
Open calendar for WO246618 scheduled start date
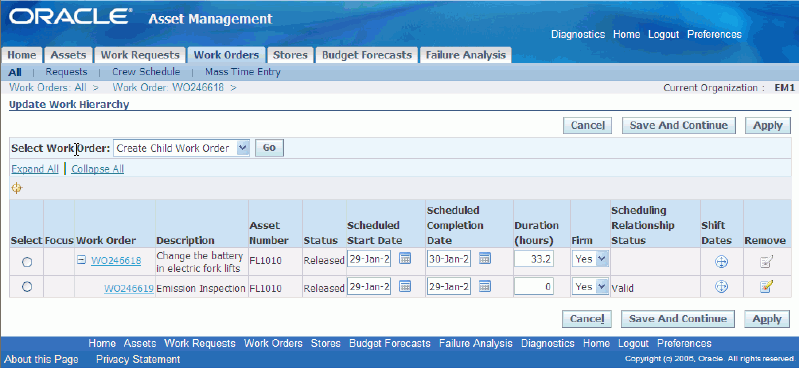[405, 259]
